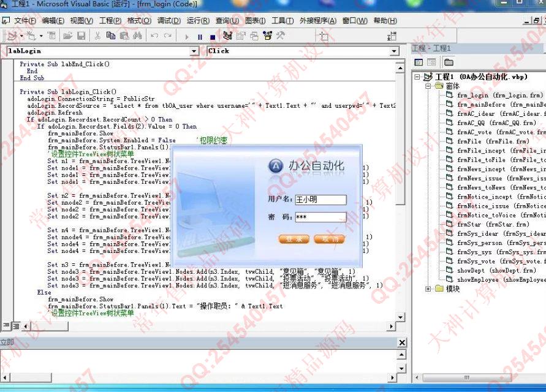The width and height of the screenshot is (546, 392).
Task: Click the orange 取消 button on login form
Action: pos(330,239)
